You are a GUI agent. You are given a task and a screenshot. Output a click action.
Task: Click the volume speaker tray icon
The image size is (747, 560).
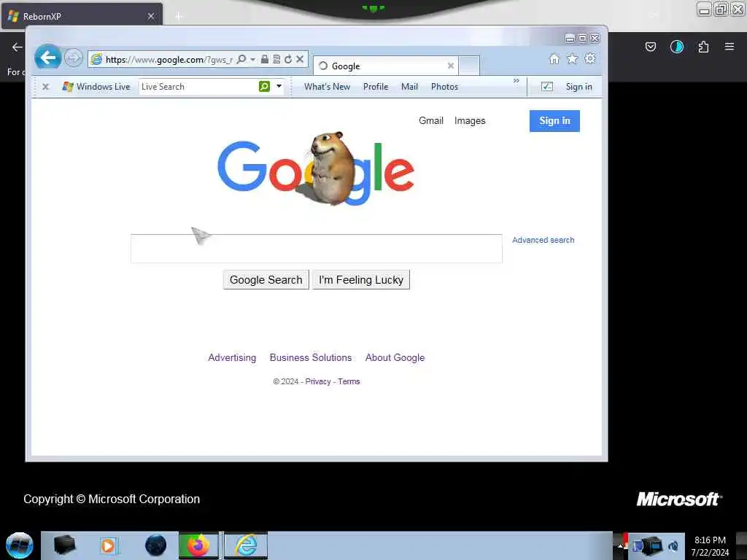coord(674,546)
